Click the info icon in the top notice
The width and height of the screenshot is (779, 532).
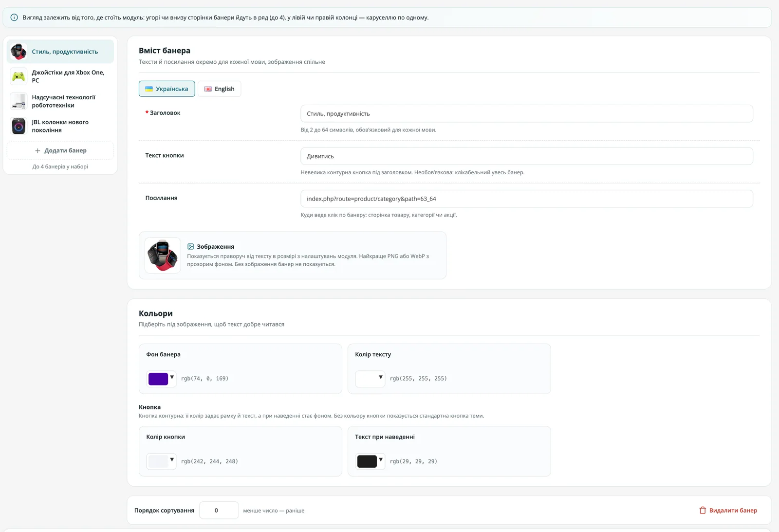click(14, 18)
